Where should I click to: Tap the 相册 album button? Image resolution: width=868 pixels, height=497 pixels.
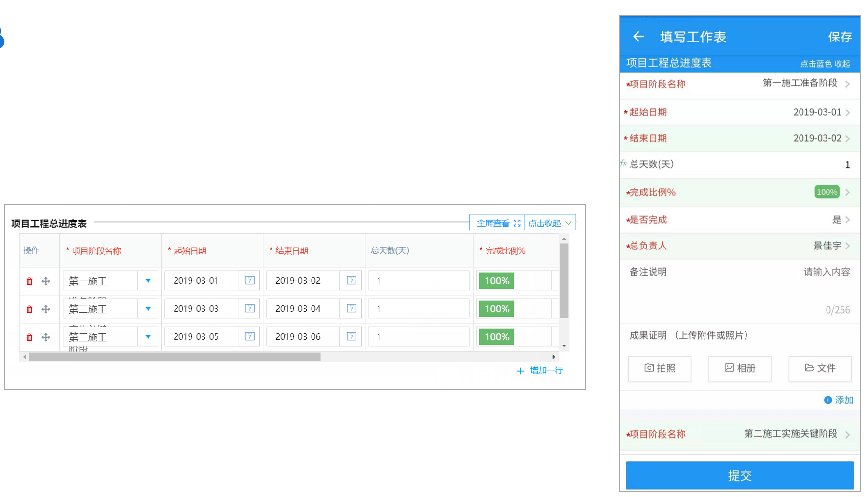(740, 369)
